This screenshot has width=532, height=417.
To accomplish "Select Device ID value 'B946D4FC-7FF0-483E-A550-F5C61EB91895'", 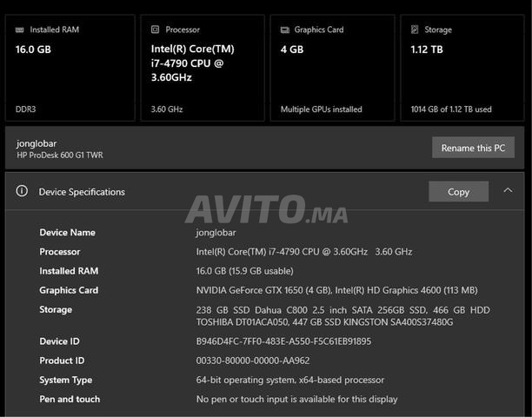I will [283, 341].
